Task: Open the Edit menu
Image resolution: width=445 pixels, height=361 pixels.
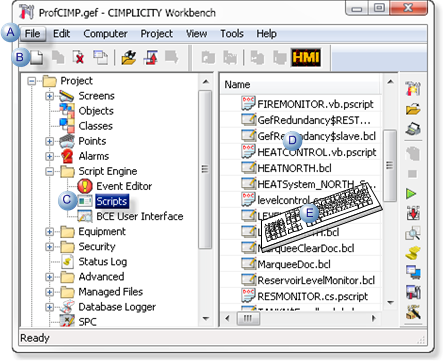Action: click(62, 34)
